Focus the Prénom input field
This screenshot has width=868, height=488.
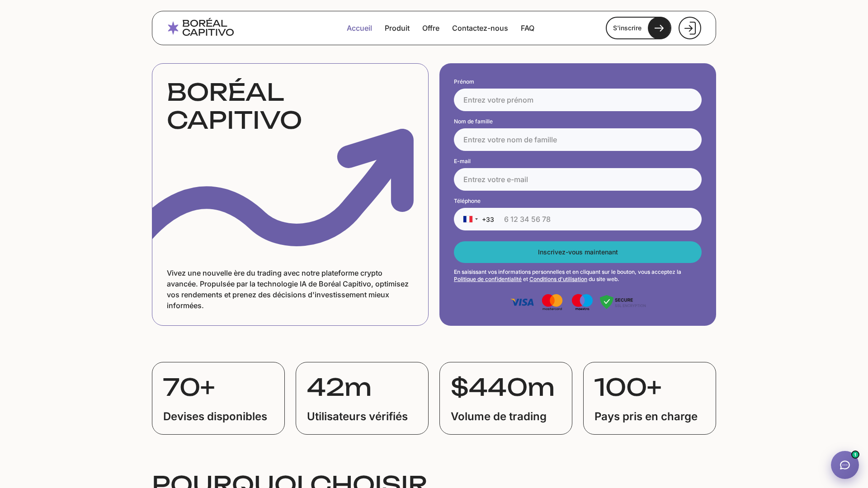click(x=578, y=100)
